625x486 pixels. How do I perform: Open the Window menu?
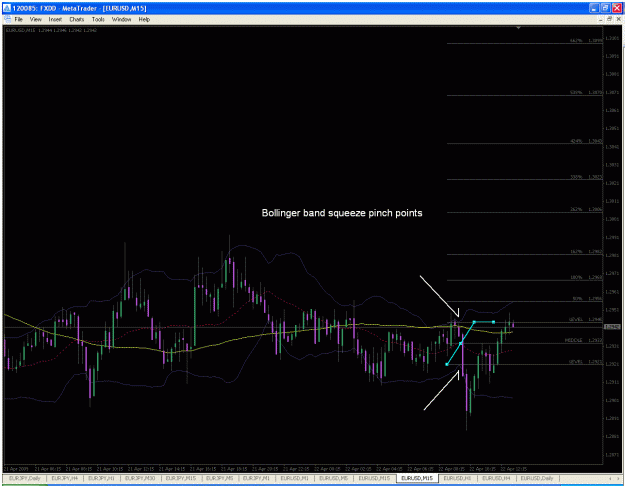point(121,19)
